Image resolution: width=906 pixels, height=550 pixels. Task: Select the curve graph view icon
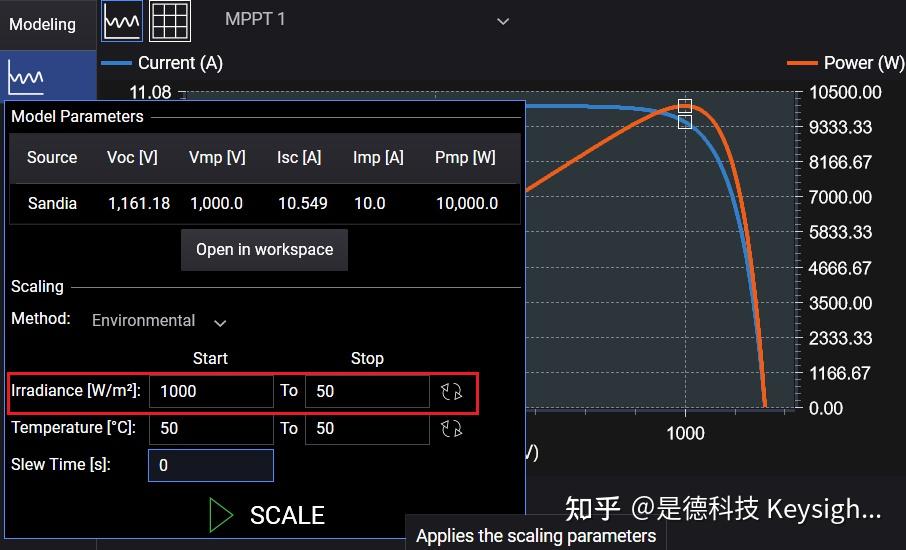122,21
